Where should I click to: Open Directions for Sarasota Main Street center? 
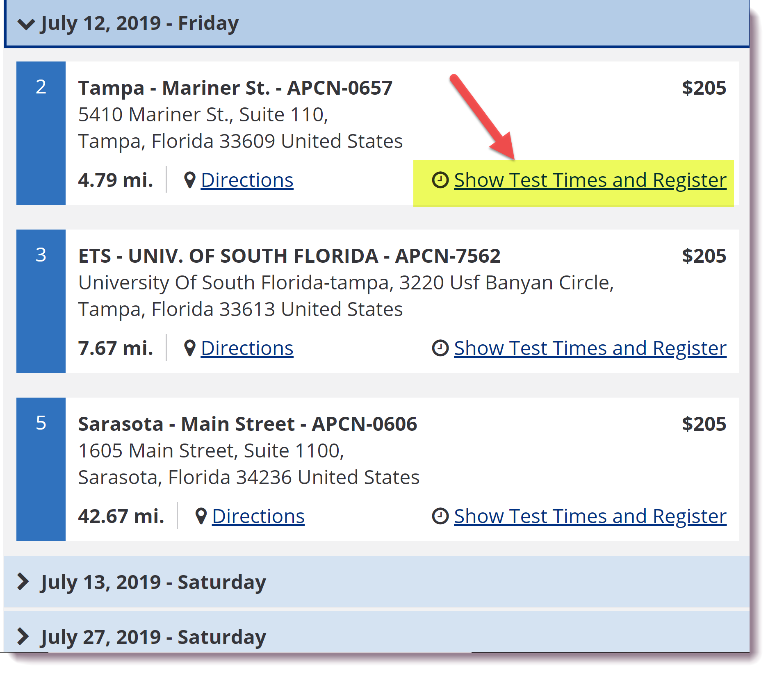[x=258, y=516]
